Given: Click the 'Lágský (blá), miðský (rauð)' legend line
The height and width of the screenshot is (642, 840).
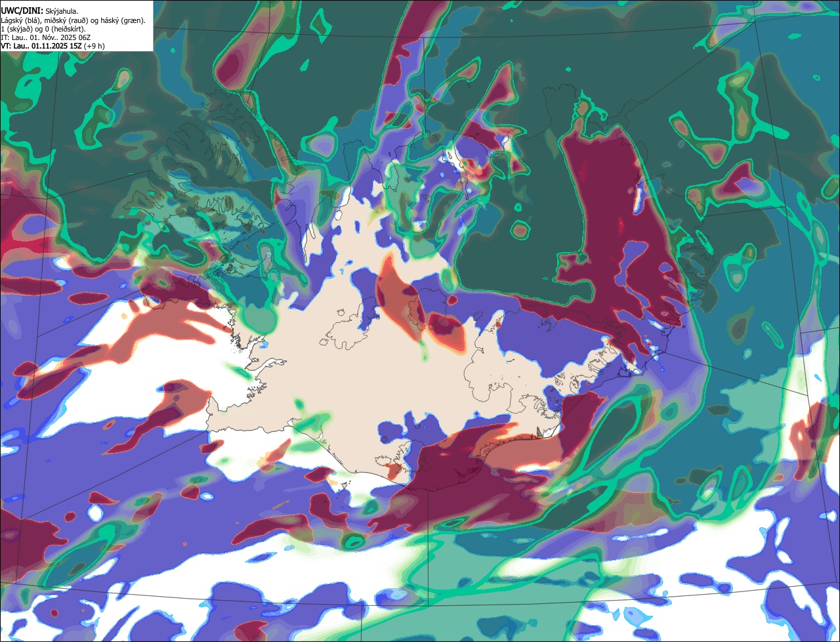Looking at the screenshot, I should (x=73, y=20).
